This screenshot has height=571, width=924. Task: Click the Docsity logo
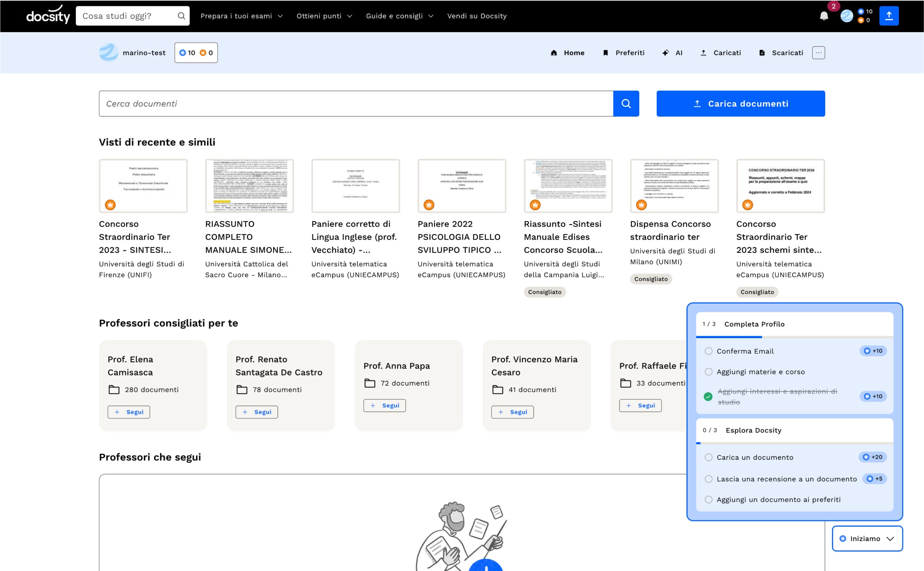[48, 16]
